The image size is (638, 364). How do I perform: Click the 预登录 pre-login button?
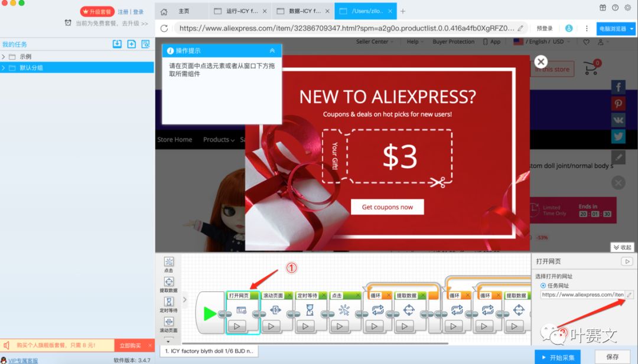545,28
